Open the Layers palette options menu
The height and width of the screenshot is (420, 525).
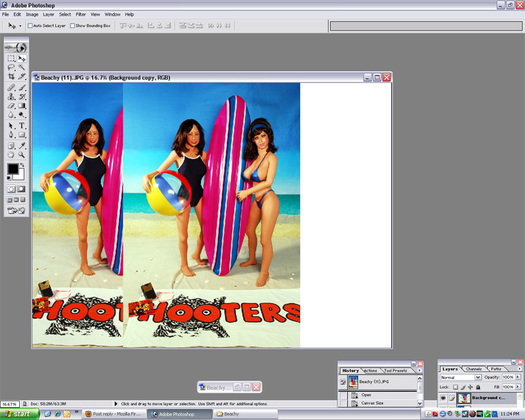(x=520, y=368)
